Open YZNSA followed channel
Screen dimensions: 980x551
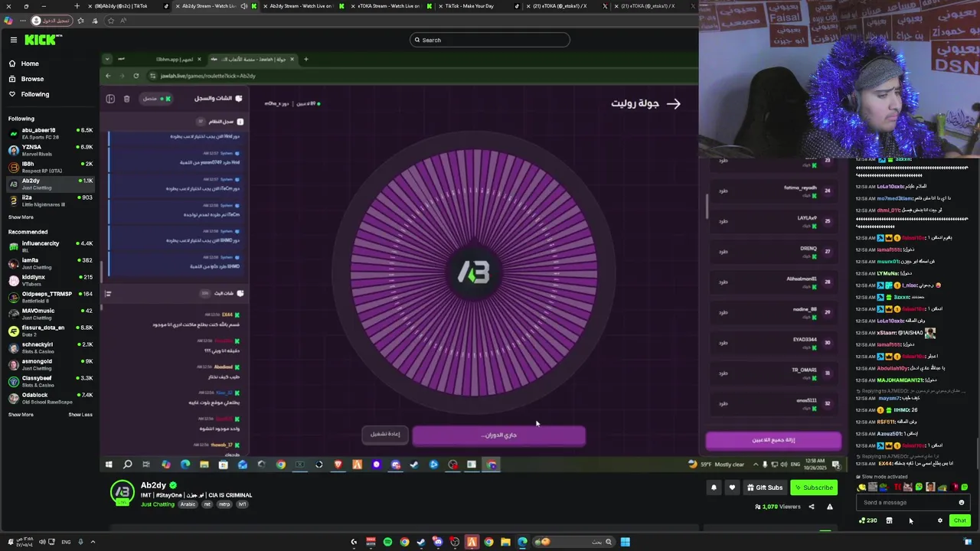tap(50, 150)
